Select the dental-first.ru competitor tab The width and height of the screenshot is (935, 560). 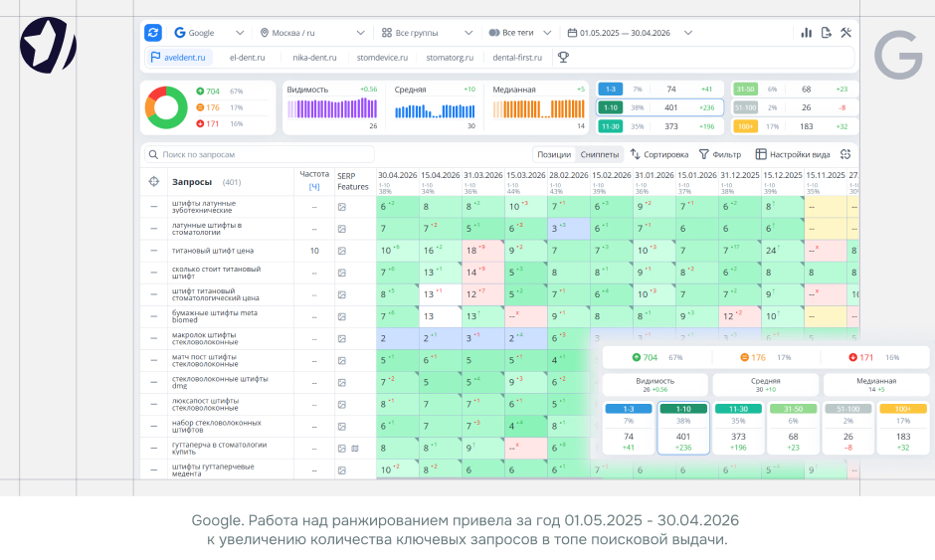[x=517, y=58]
